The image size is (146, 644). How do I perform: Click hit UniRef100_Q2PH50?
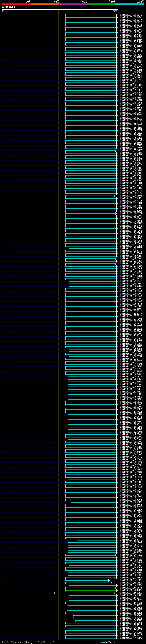131,37
